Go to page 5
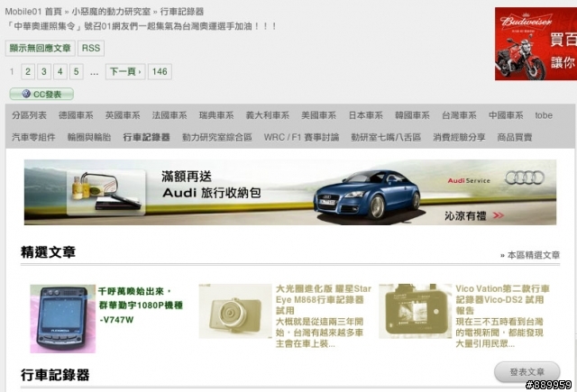Screen dimensions: 577x392 point(76,72)
